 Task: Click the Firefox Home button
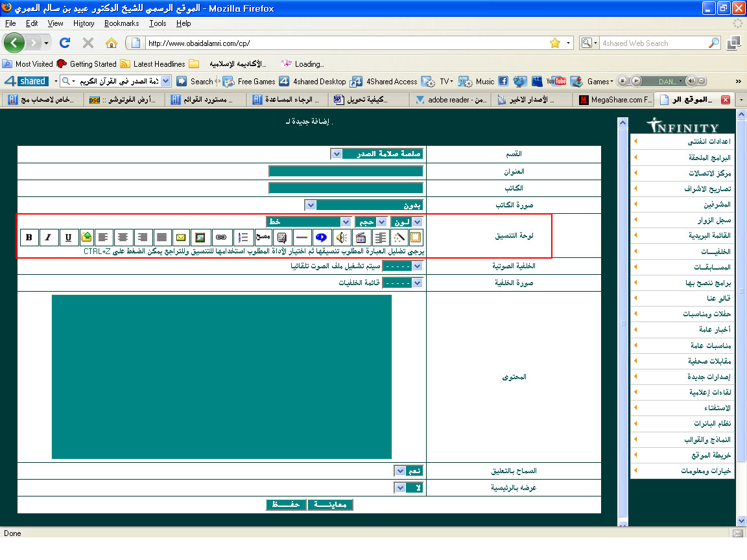point(112,43)
